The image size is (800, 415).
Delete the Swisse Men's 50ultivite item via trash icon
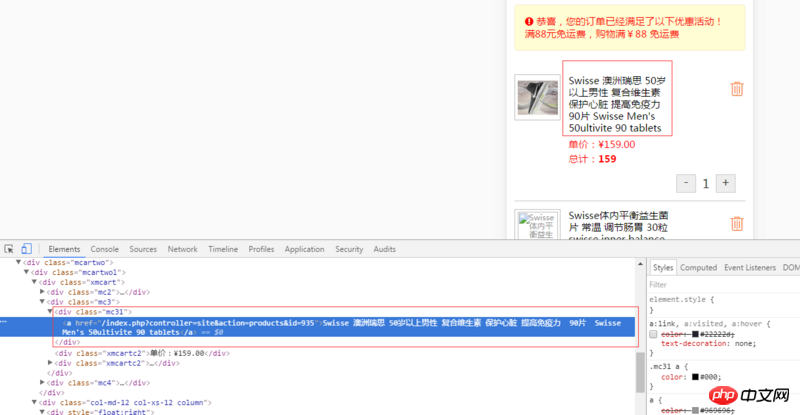[737, 89]
